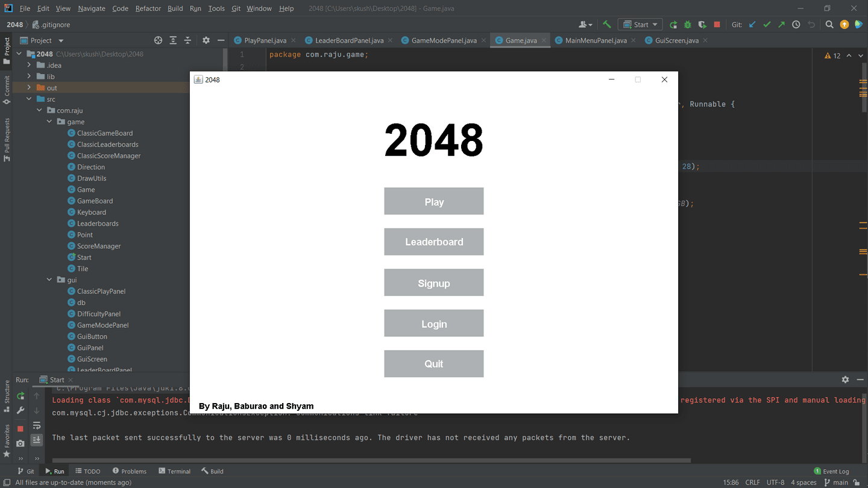Click the camera thread dump icon
The width and height of the screenshot is (868, 488).
20,443
